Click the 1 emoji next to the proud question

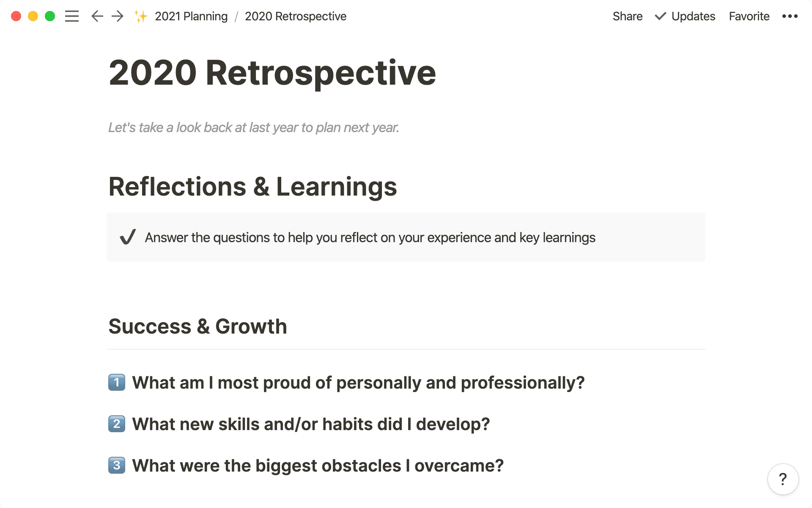coord(117,383)
